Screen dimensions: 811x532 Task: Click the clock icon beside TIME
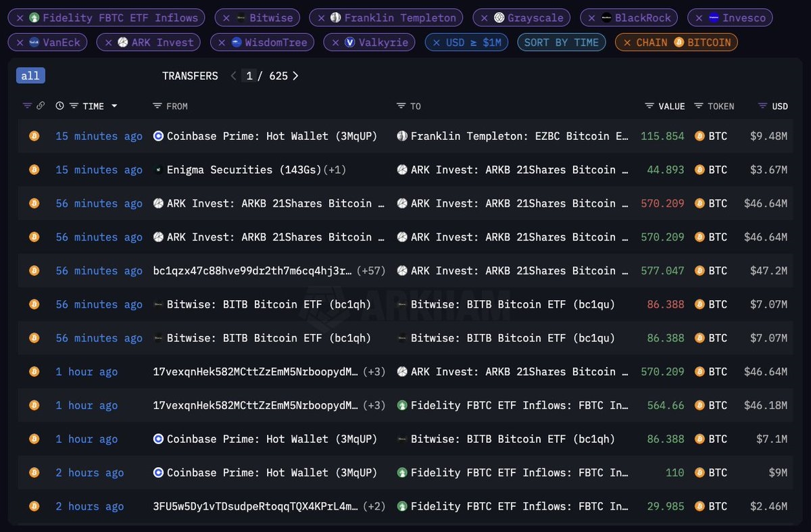tap(60, 106)
